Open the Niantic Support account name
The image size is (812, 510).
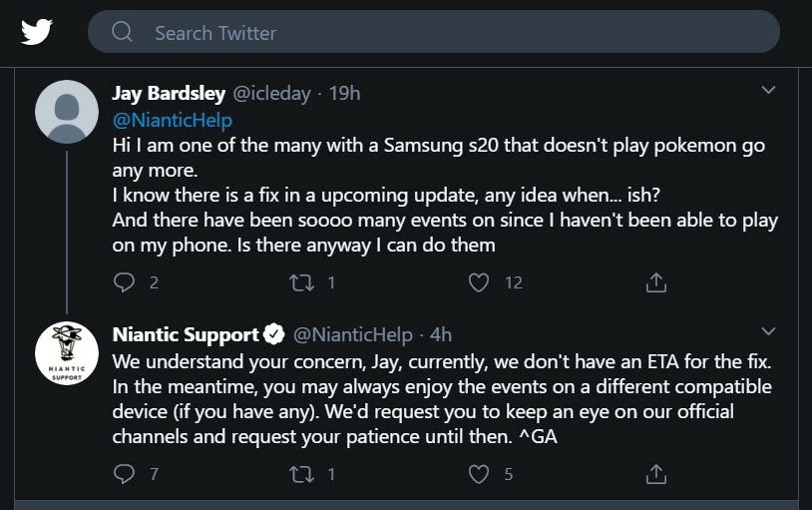pyautogui.click(x=185, y=334)
